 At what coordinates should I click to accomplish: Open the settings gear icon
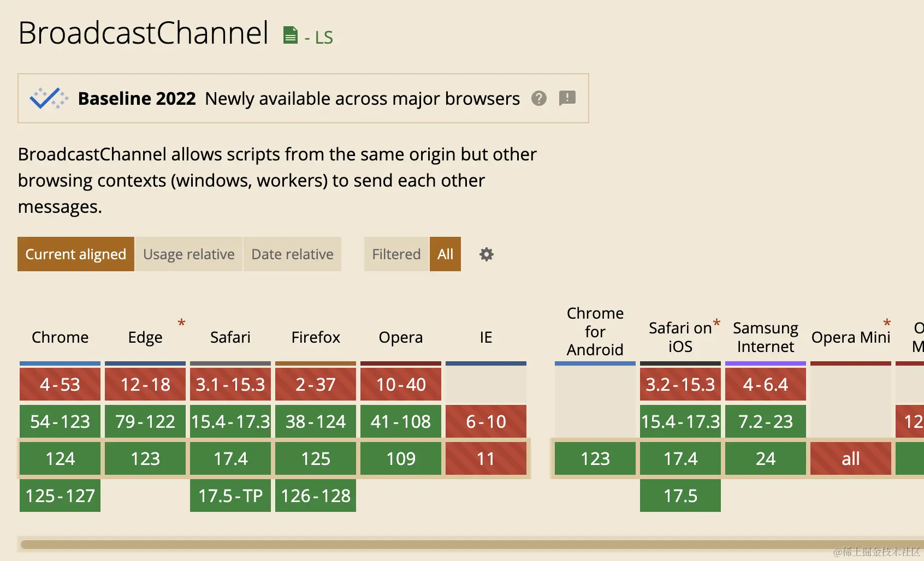[487, 254]
